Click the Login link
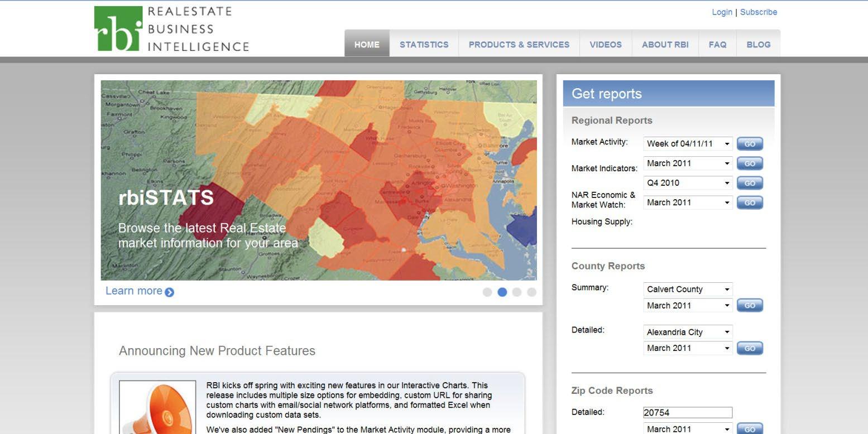 (722, 12)
